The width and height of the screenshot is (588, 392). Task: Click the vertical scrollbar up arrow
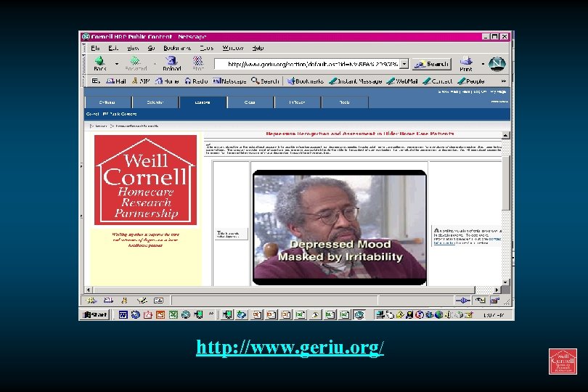tap(505, 136)
